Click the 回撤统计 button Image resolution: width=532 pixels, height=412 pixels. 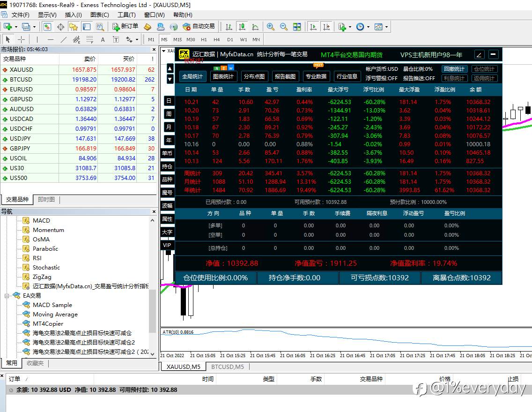click(454, 69)
